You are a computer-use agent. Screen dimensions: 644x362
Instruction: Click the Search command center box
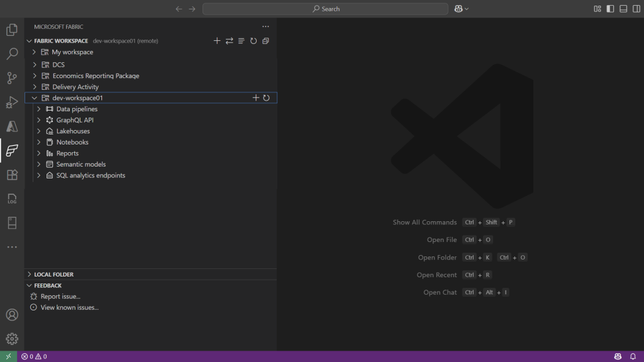pos(326,9)
